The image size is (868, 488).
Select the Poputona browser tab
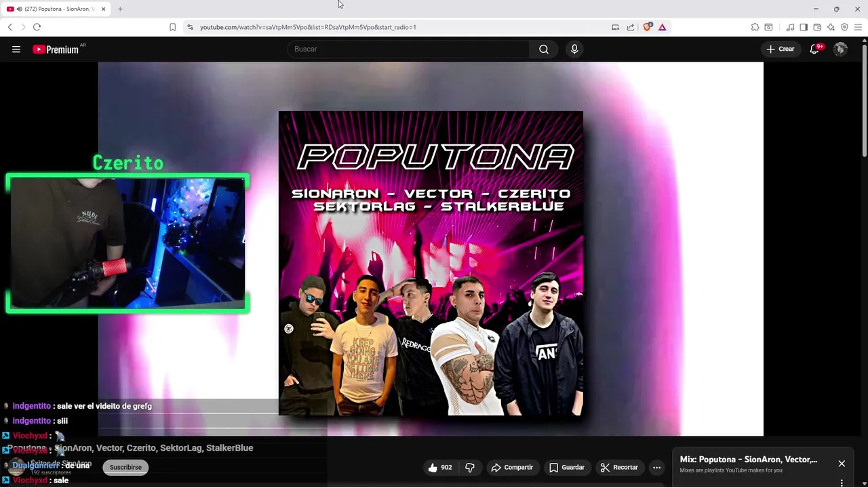coord(56,9)
